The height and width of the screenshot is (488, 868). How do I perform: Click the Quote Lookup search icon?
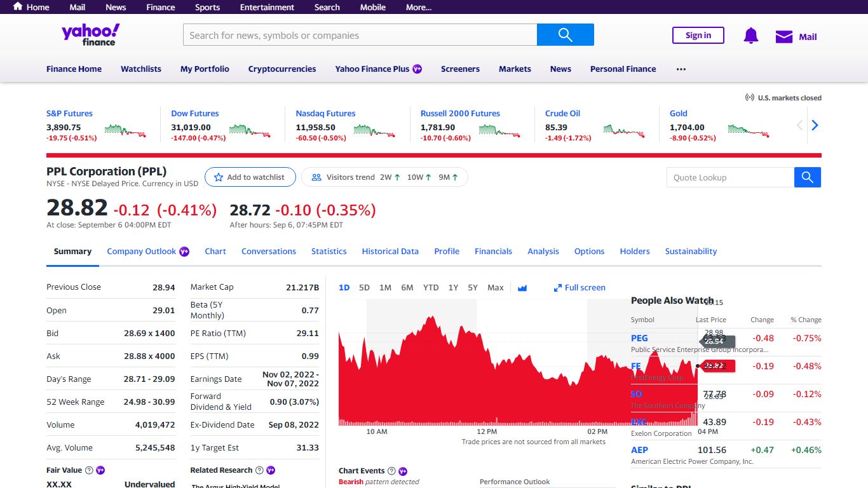pos(808,177)
